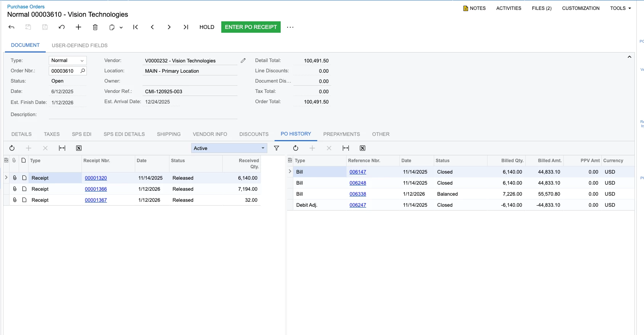
Task: Fit columns in the receipts grid
Action: (62, 148)
